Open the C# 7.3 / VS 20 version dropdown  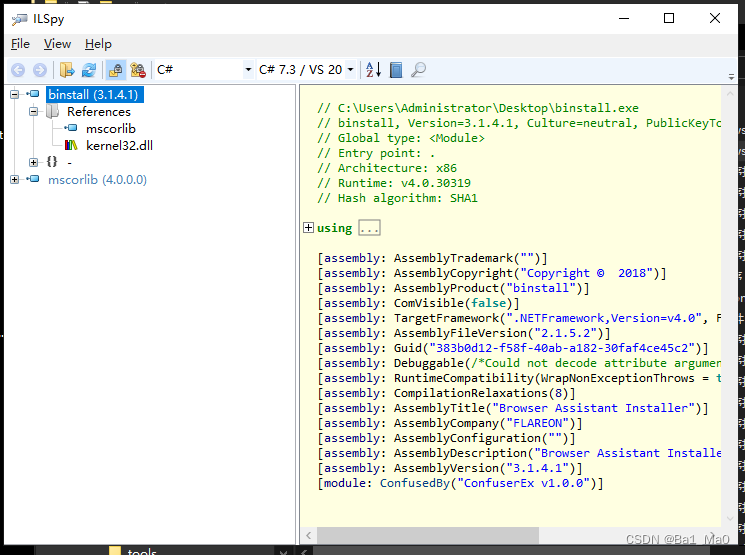[x=306, y=70]
